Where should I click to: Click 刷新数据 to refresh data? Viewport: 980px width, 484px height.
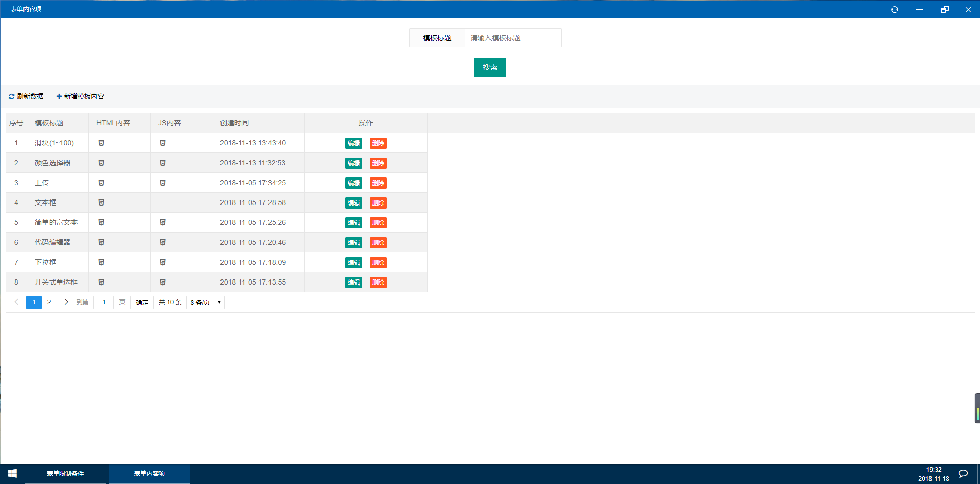(26, 96)
